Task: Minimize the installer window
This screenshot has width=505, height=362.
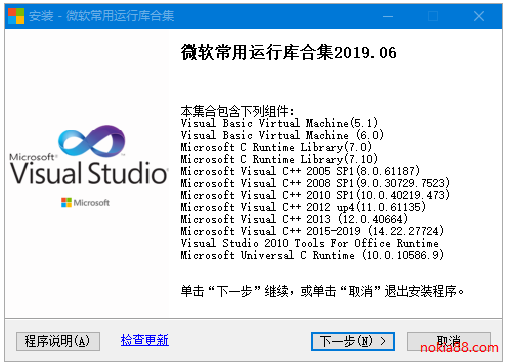Action: (388, 16)
